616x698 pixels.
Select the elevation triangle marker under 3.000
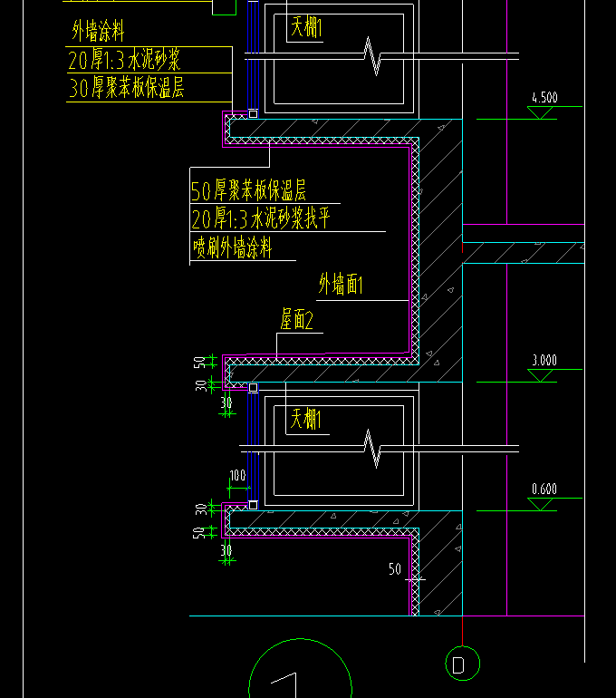click(540, 375)
